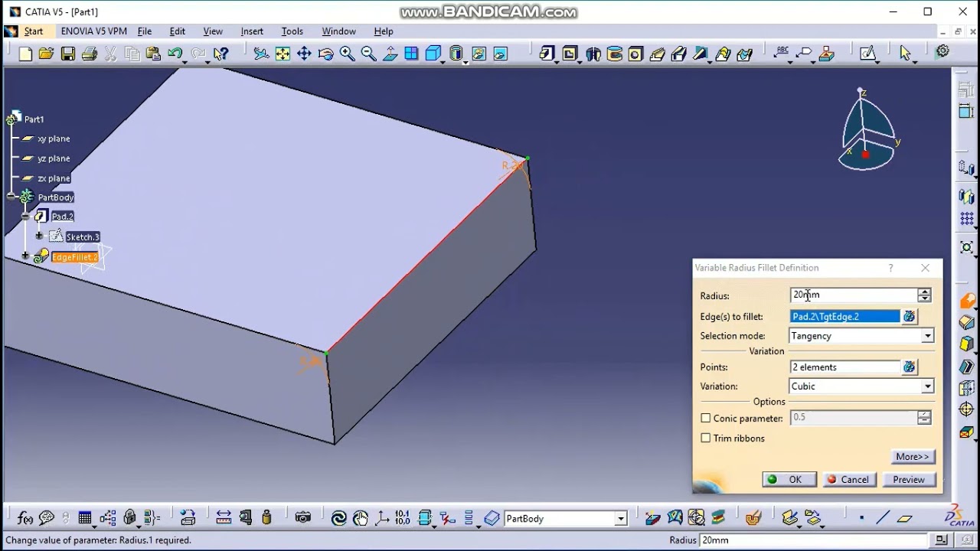The height and width of the screenshot is (551, 980).
Task: Select xy plane in the tree
Action: pos(54,139)
